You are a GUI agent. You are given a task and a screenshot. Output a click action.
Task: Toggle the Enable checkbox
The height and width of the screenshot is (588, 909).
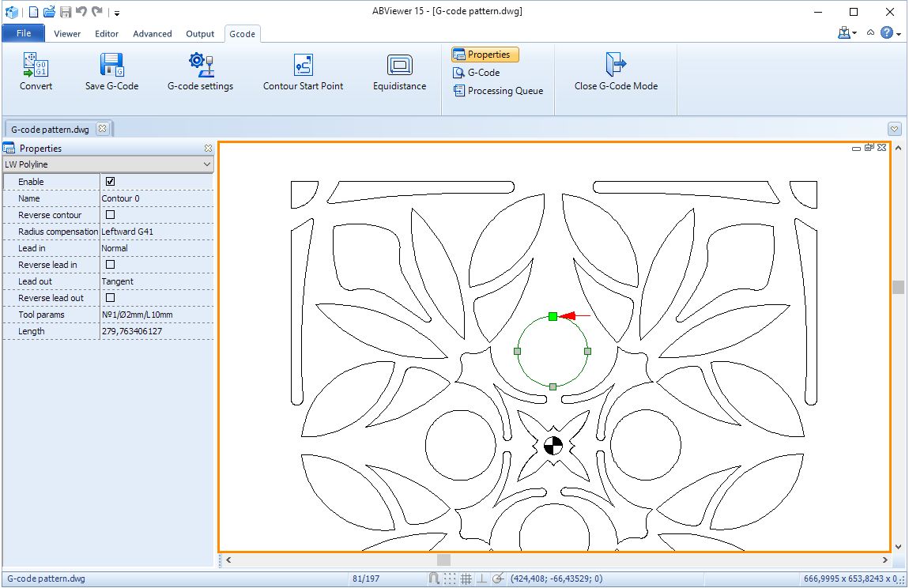(x=110, y=182)
